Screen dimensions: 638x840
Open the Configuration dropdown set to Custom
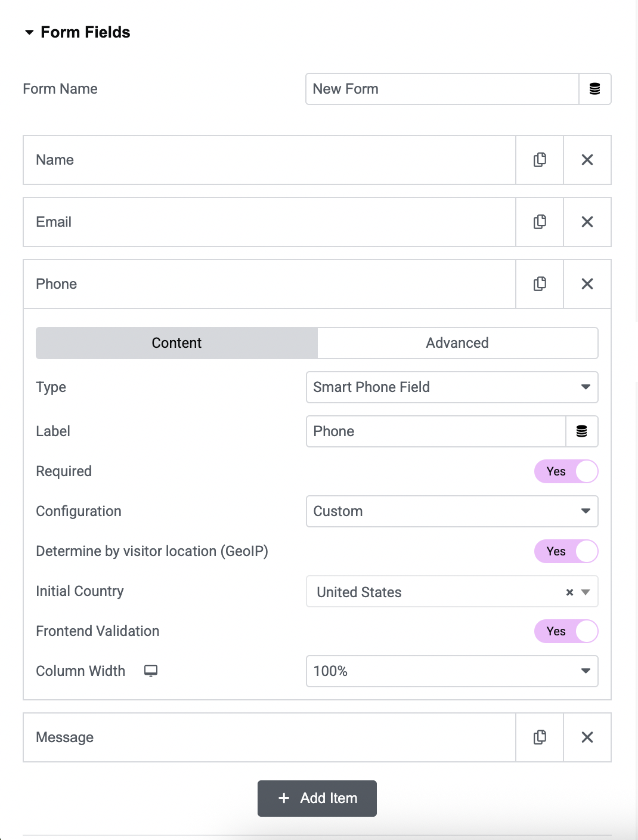pos(451,511)
